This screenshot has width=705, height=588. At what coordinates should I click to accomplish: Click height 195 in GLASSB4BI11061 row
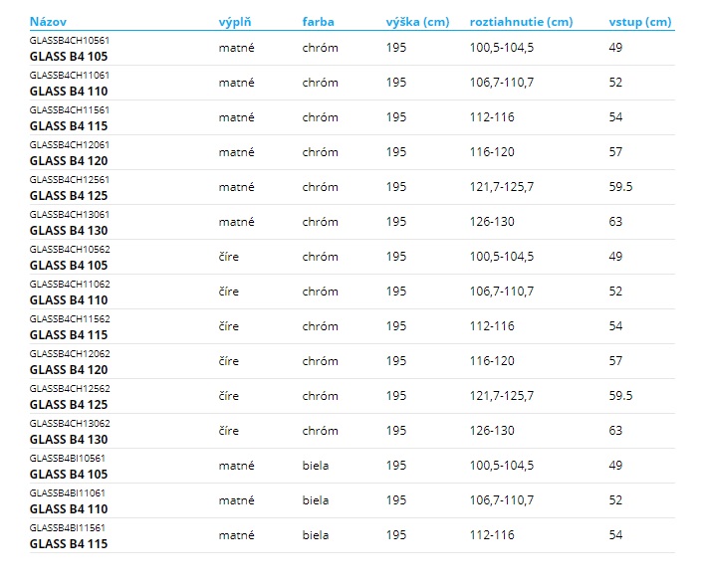[396, 500]
